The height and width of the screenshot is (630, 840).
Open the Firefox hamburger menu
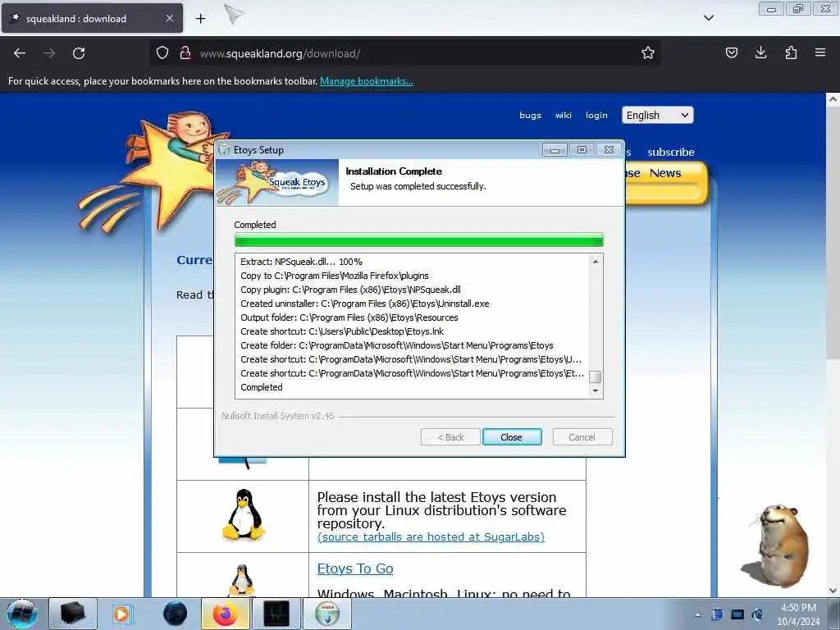[820, 53]
